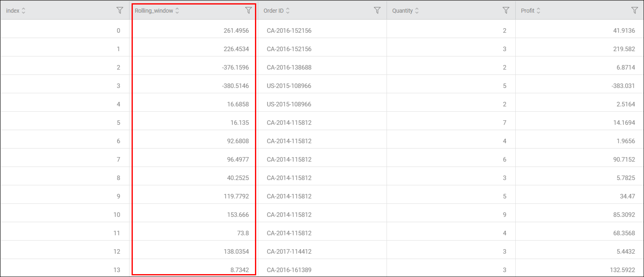
Task: Open filter for Rolling_window column
Action: (x=248, y=10)
